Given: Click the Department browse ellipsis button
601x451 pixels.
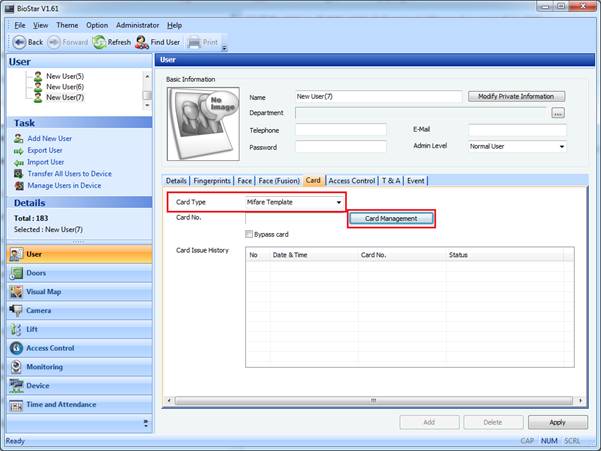Looking at the screenshot, I should [x=558, y=113].
